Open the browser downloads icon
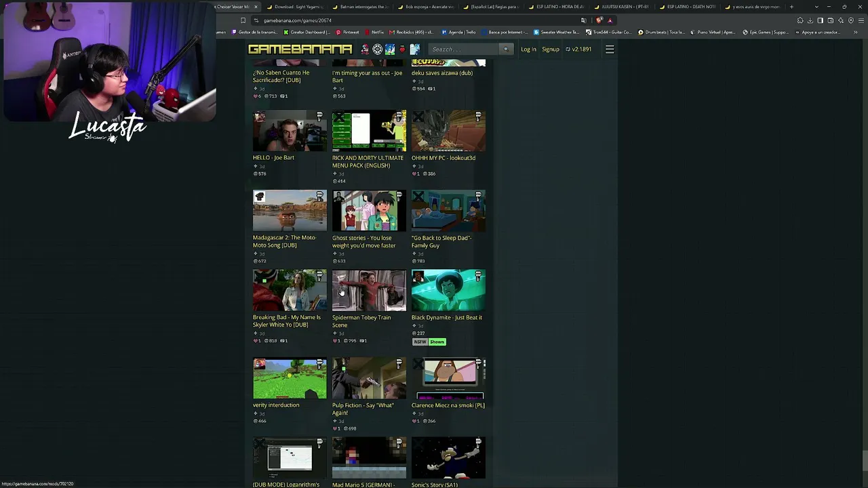This screenshot has height=488, width=868. point(810,20)
